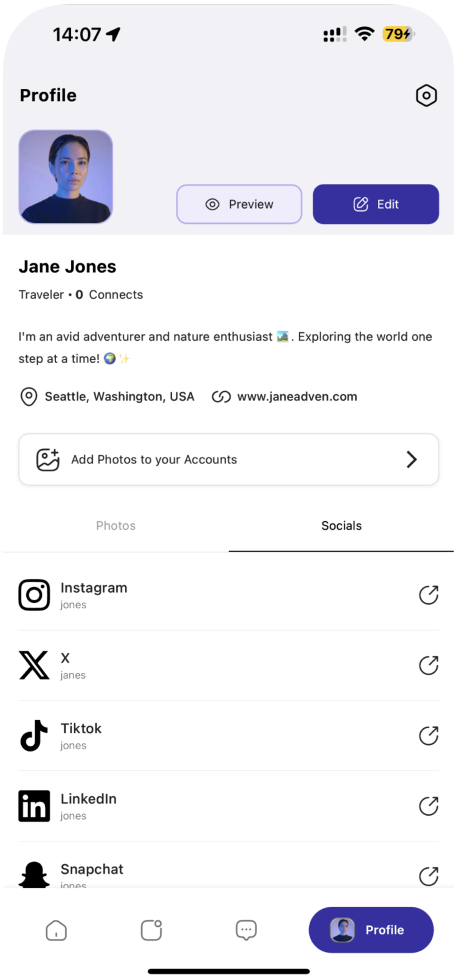The width and height of the screenshot is (454, 980).
Task: Open the messages chat bubble icon
Action: (x=246, y=930)
